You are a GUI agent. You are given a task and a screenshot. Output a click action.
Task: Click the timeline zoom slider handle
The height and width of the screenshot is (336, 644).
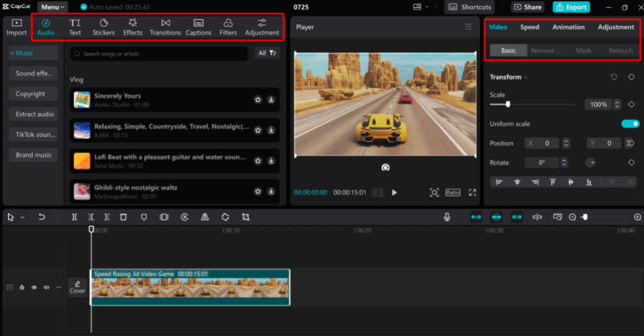[585, 217]
